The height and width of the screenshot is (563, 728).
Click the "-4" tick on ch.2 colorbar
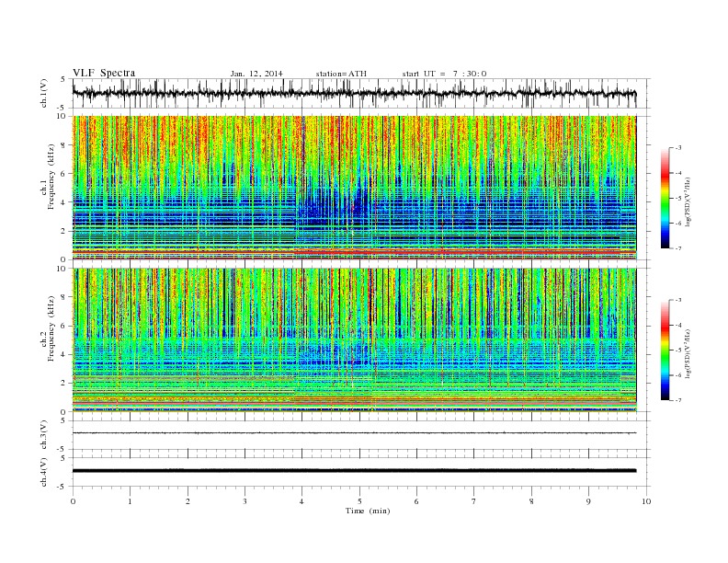click(x=678, y=325)
